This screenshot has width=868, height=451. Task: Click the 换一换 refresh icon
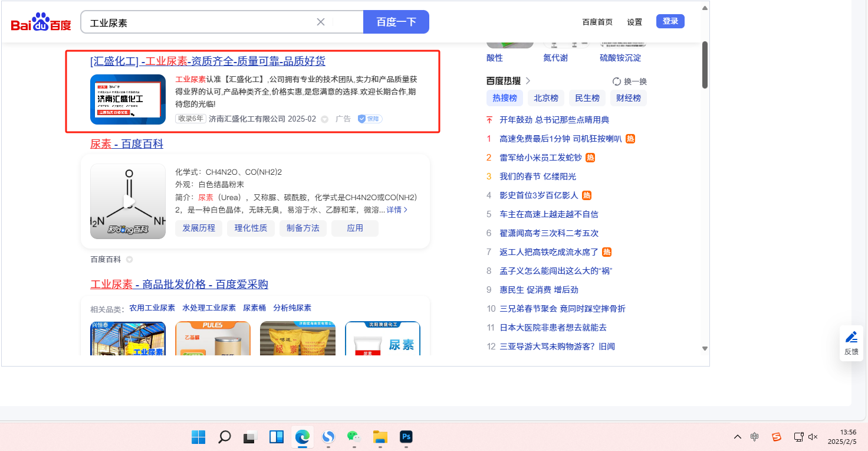tap(617, 81)
